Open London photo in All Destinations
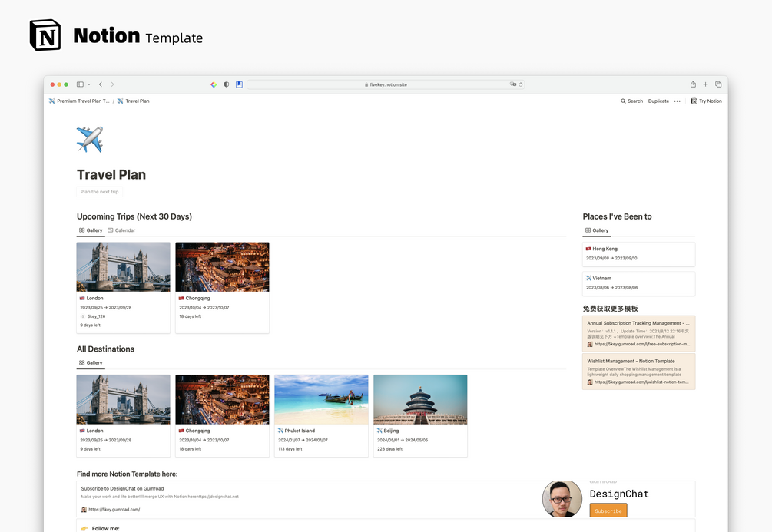This screenshot has width=772, height=532. tap(123, 399)
